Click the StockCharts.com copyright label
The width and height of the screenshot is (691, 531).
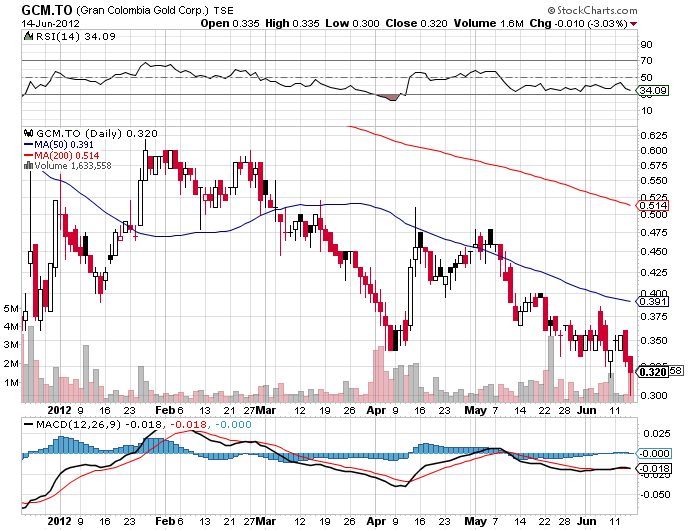593,10
